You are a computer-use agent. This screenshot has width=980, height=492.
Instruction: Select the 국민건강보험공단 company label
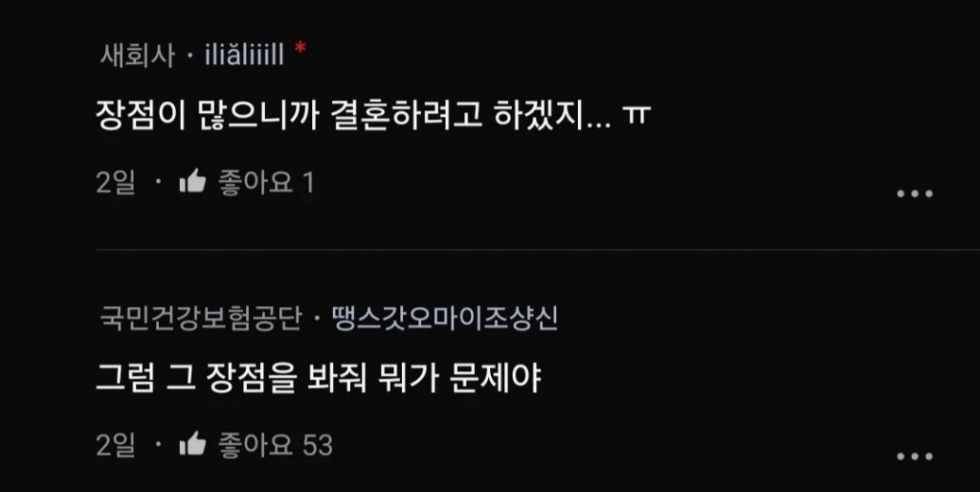point(201,318)
